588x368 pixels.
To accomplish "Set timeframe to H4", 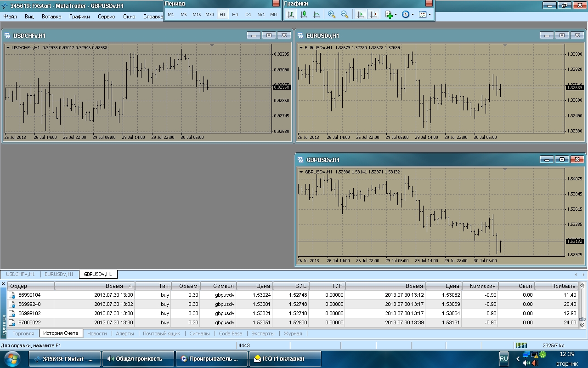I will pyautogui.click(x=235, y=14).
